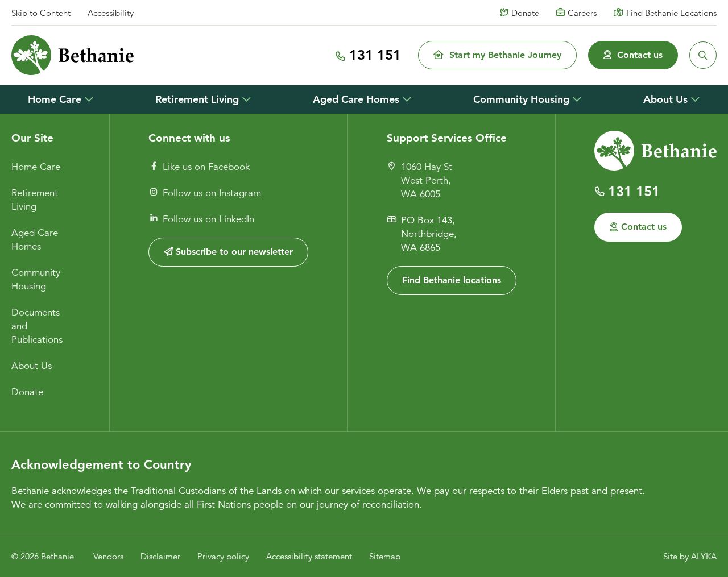
Task: Expand the Retirement Living dropdown chevron
Action: tap(246, 99)
